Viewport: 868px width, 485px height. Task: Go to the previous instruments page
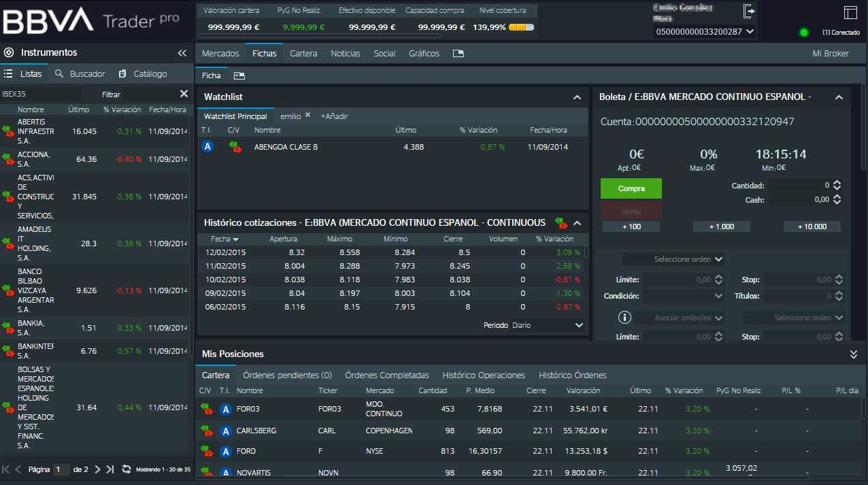[x=18, y=469]
